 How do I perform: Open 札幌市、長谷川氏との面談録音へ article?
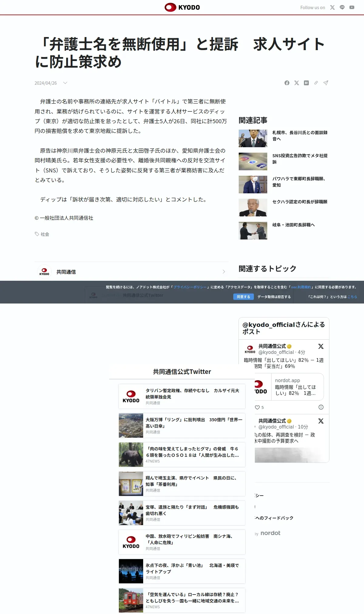click(300, 136)
